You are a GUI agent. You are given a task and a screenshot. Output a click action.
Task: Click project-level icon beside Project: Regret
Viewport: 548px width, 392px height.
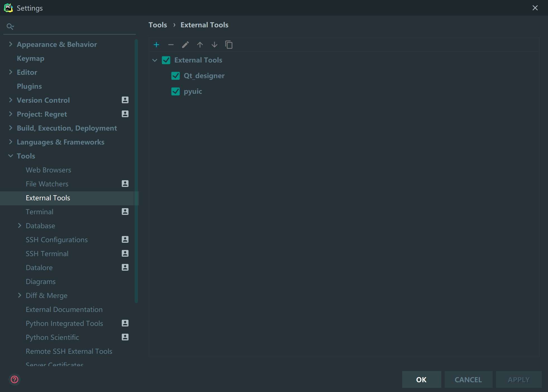[x=125, y=114]
